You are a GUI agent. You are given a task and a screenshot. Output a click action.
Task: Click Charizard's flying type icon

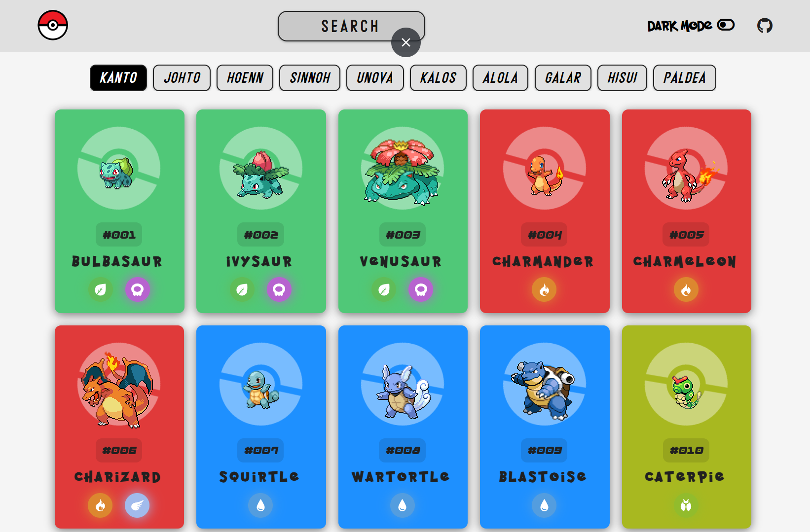coord(137,505)
